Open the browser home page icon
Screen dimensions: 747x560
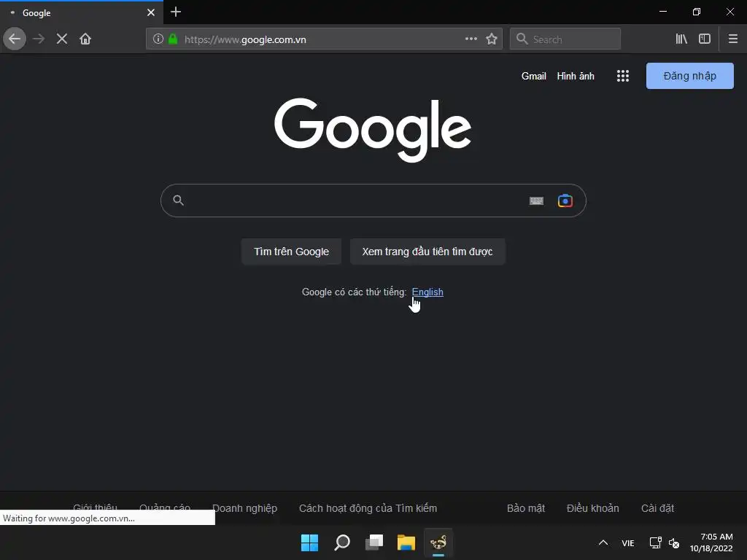(x=85, y=39)
